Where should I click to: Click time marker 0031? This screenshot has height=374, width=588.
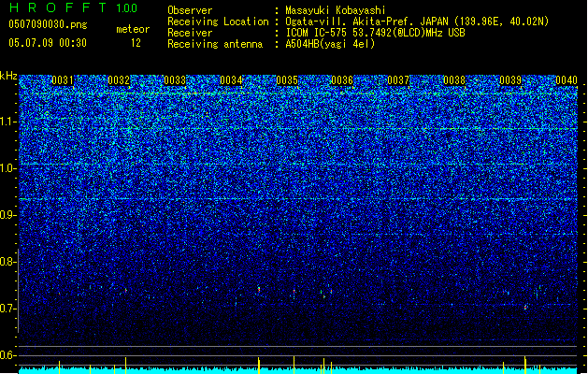pyautogui.click(x=63, y=80)
